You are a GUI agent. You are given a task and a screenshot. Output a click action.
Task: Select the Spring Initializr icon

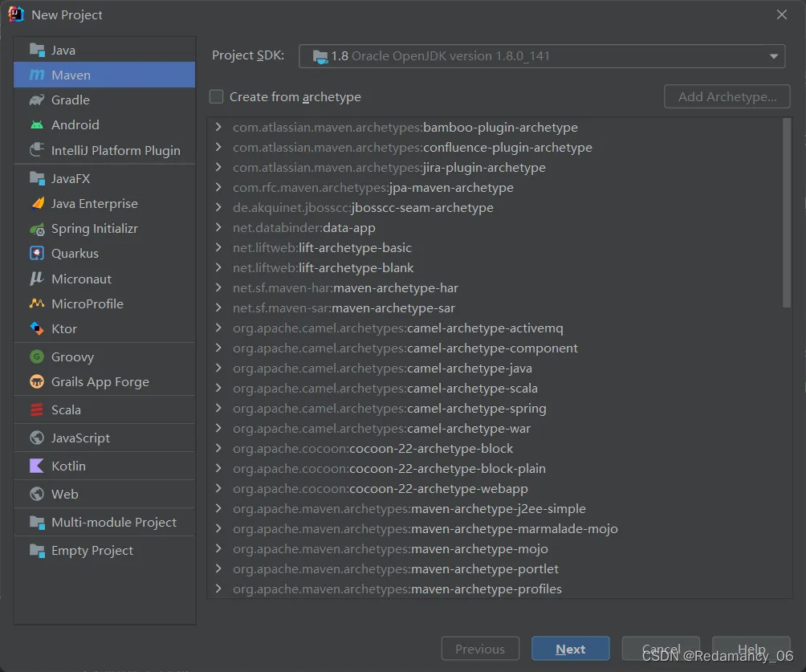click(37, 229)
